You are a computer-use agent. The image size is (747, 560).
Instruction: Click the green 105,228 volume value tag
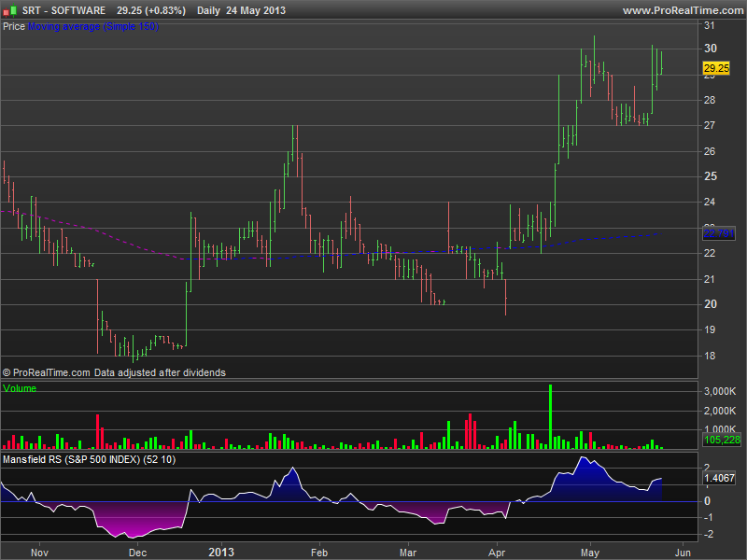click(721, 440)
